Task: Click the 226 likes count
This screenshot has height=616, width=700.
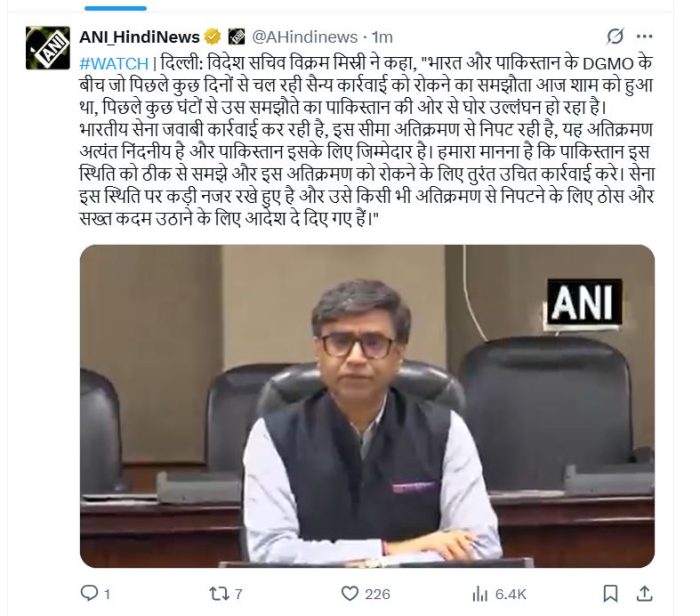Action: (x=378, y=594)
